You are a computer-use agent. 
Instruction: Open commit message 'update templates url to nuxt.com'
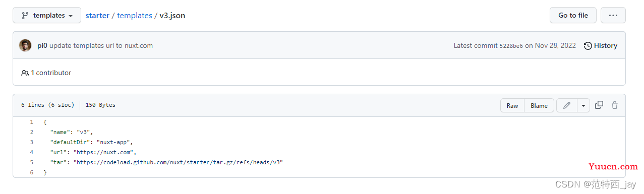pos(101,45)
